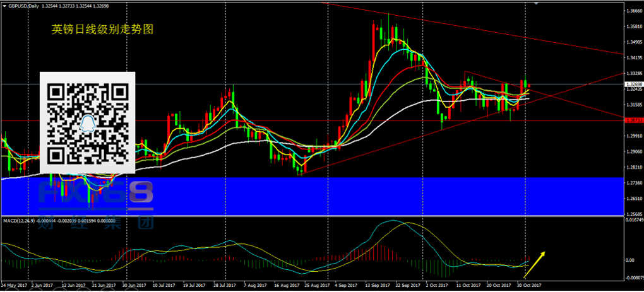The image size is (644, 292).
Task: Click the 24 May 2017 date label
Action: click(15, 286)
